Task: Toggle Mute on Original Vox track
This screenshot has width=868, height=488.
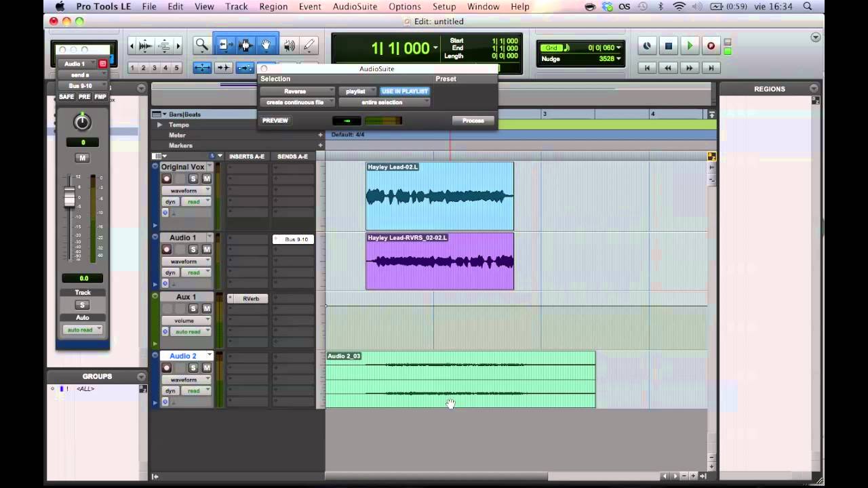Action: point(207,179)
